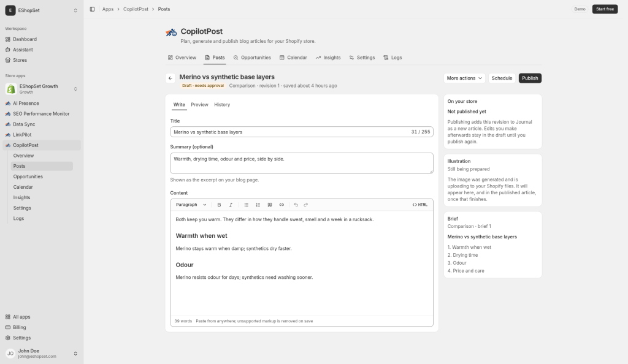Screen dimensions: 628x364
Task: Insert a bulleted list
Action: tap(247, 205)
